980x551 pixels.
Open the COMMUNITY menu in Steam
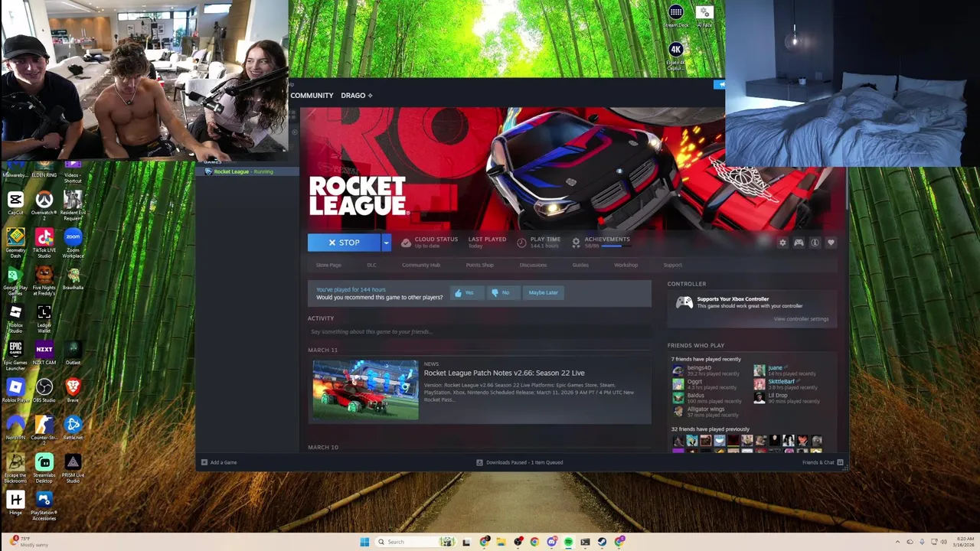[312, 96]
